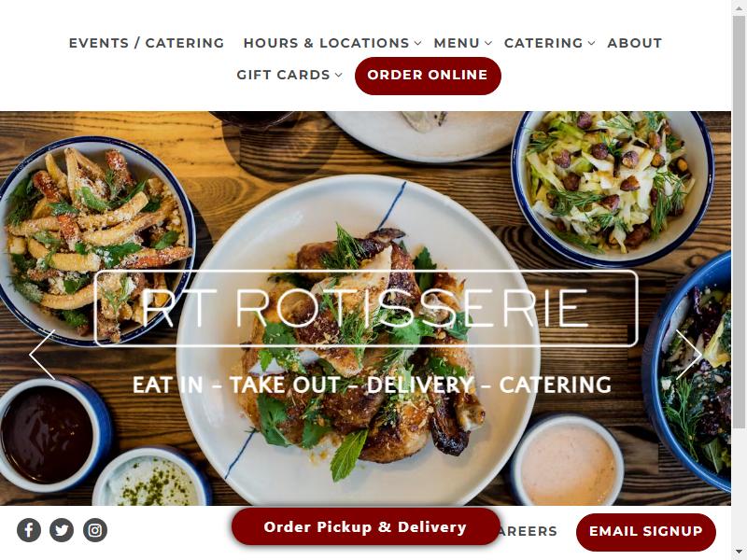This screenshot has width=747, height=560.
Task: Open the Facebook page icon
Action: coord(29,530)
